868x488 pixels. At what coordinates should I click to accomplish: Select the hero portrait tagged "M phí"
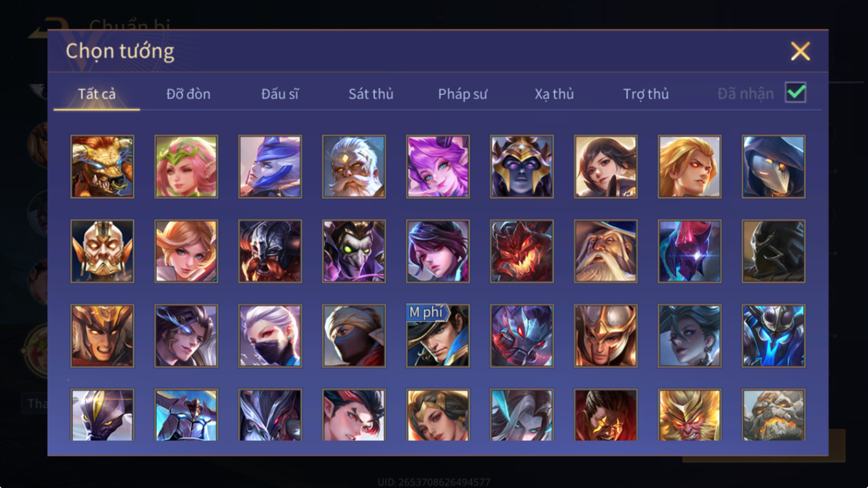(437, 336)
